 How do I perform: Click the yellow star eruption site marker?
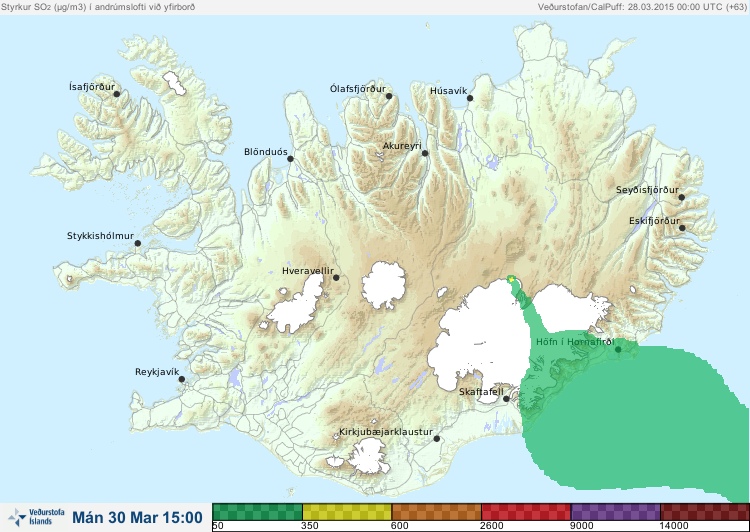tap(511, 279)
